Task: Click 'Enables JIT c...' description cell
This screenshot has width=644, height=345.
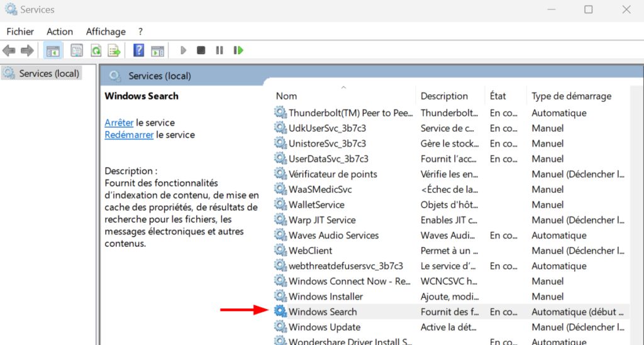Action: tap(449, 220)
